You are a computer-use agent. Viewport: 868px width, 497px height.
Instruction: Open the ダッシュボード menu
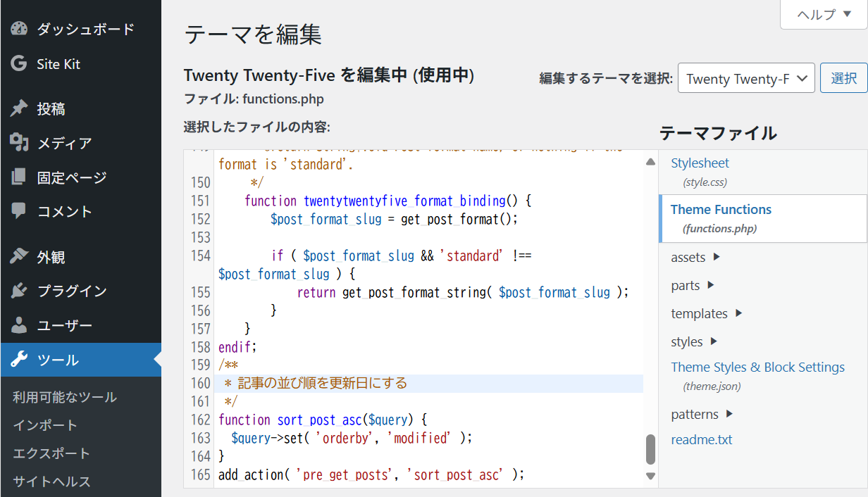[80, 29]
